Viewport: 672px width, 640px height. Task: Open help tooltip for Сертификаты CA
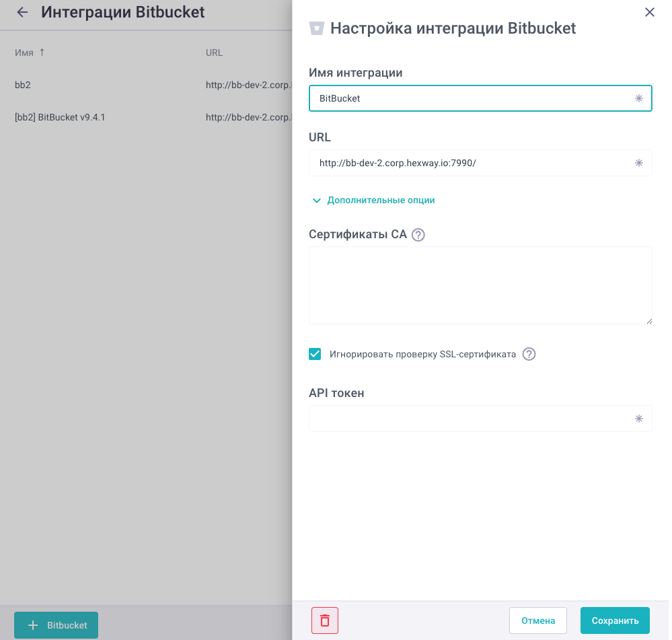[418, 235]
